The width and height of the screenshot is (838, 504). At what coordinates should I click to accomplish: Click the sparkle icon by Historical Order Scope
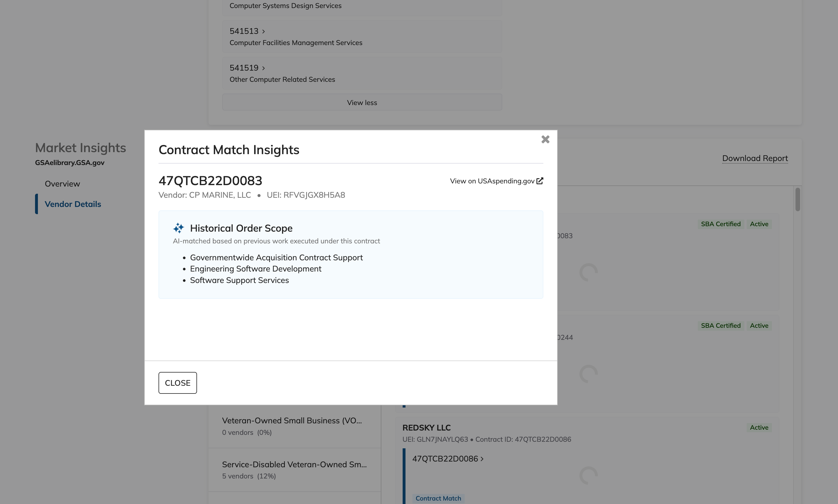point(178,228)
